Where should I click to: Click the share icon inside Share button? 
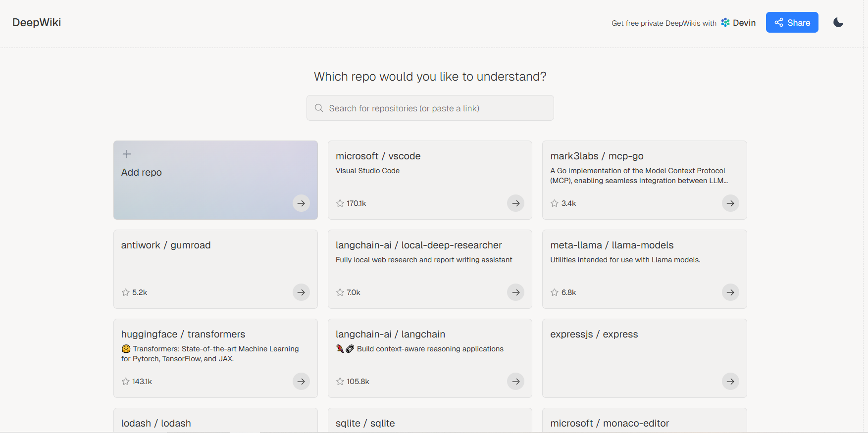pyautogui.click(x=779, y=22)
